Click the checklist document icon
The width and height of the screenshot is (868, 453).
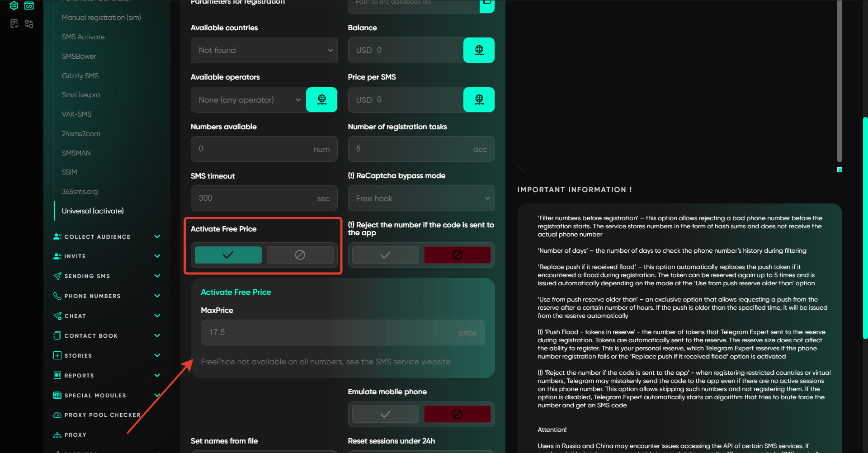(x=14, y=24)
